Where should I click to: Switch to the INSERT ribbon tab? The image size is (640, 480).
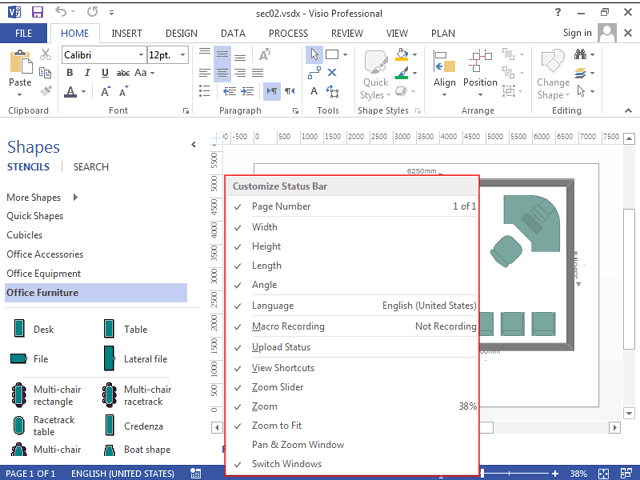(x=127, y=33)
